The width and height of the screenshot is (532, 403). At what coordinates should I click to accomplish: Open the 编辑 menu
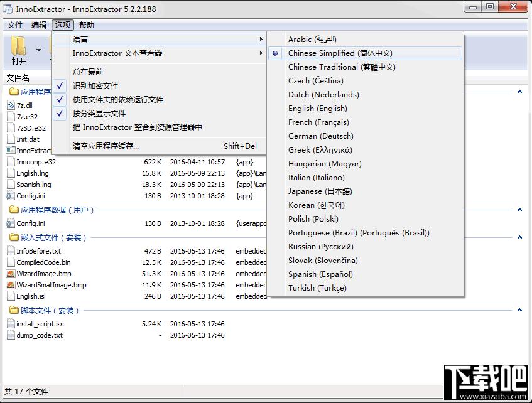coord(39,25)
